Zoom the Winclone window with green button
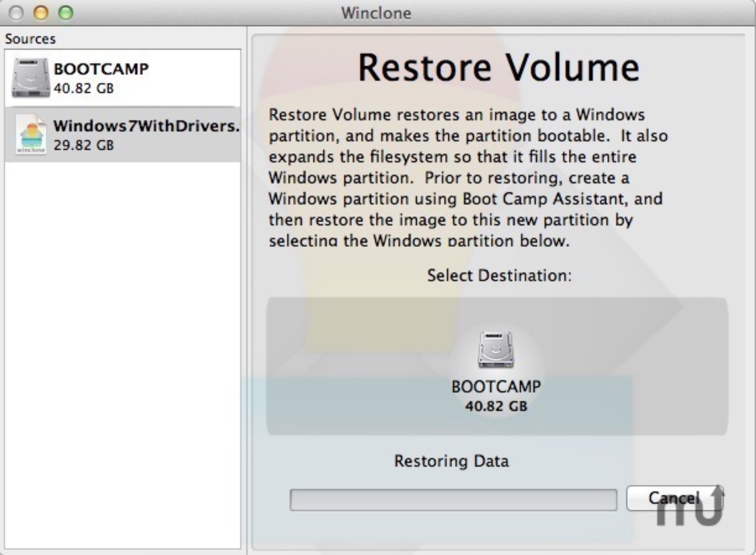 pyautogui.click(x=65, y=13)
